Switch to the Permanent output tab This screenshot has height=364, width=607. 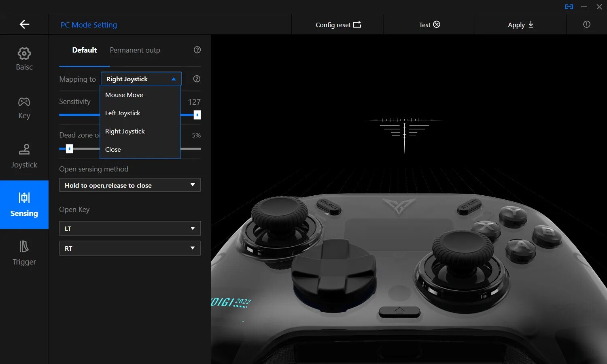click(135, 50)
